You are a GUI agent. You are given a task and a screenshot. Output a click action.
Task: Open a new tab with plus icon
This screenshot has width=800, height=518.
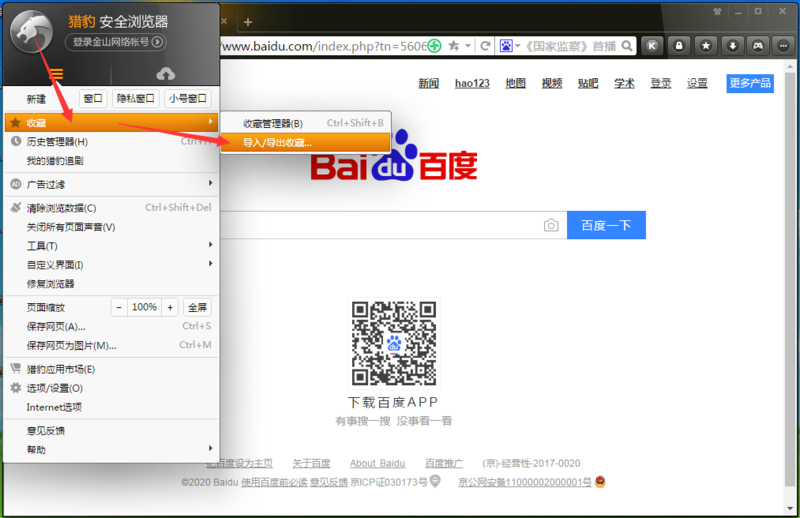tap(248, 22)
